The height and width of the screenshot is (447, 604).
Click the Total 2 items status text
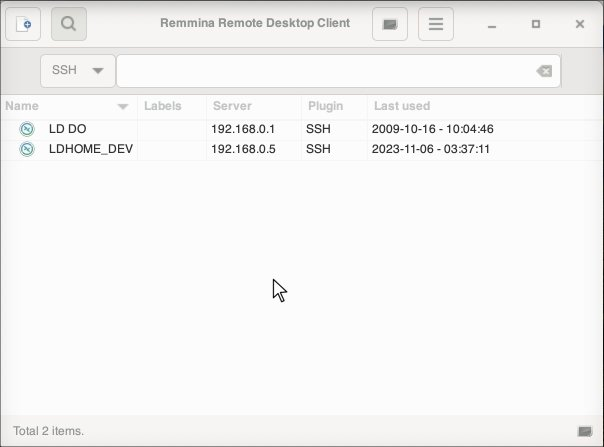click(x=49, y=431)
